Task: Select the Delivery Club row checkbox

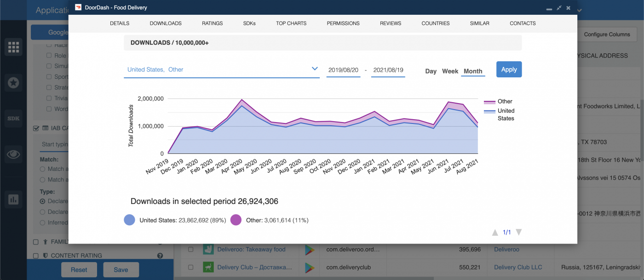Action: click(x=190, y=267)
